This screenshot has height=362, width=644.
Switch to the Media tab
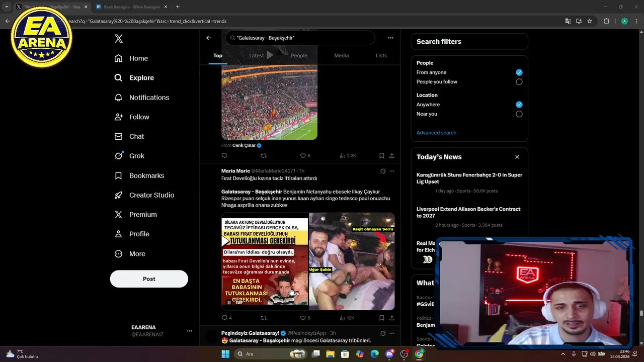tap(342, 56)
